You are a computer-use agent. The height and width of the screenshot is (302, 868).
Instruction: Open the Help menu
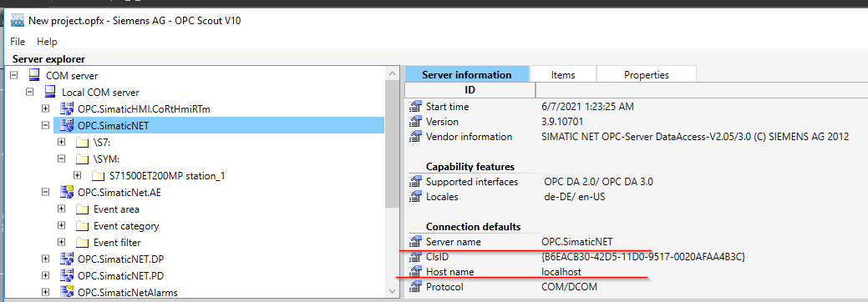click(47, 42)
